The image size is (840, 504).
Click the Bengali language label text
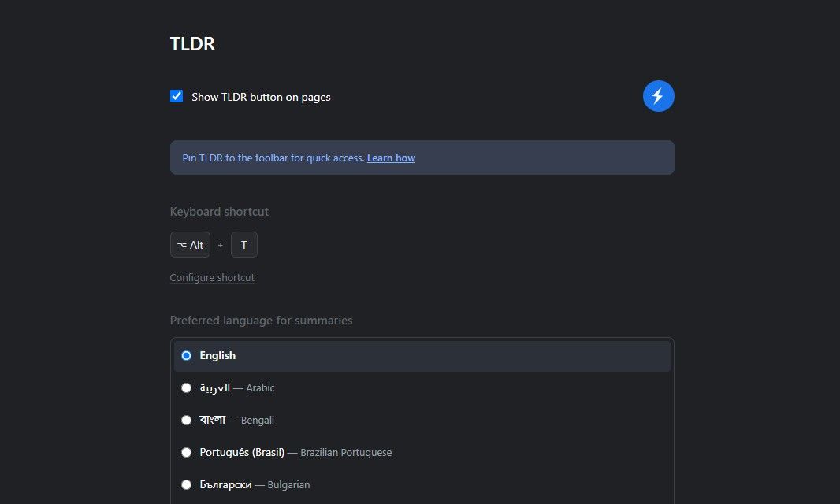click(236, 421)
